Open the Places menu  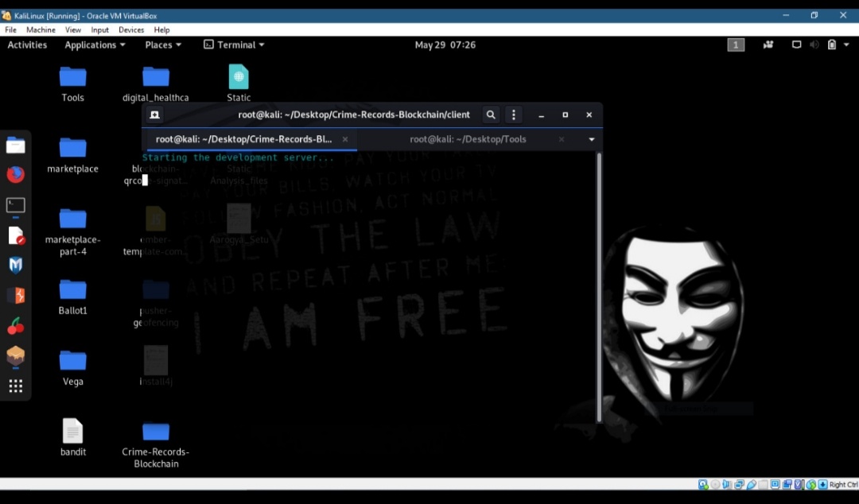[163, 45]
